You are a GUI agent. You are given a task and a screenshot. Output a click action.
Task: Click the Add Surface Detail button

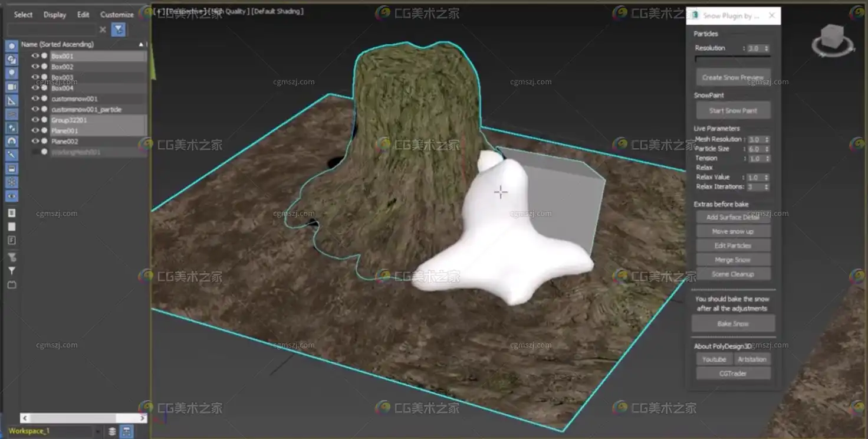(x=733, y=217)
